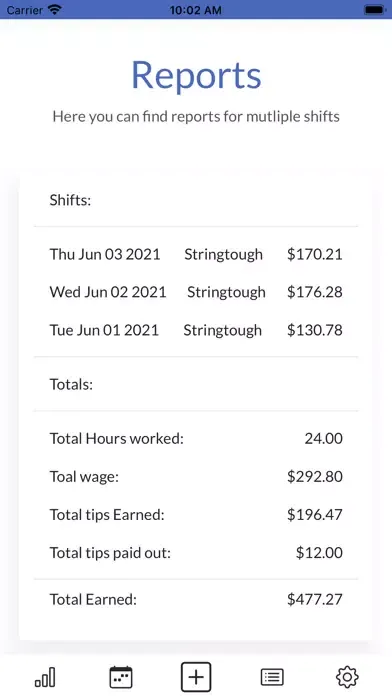Tap the battery icon in status bar
The height and width of the screenshot is (696, 392).
pyautogui.click(x=375, y=10)
